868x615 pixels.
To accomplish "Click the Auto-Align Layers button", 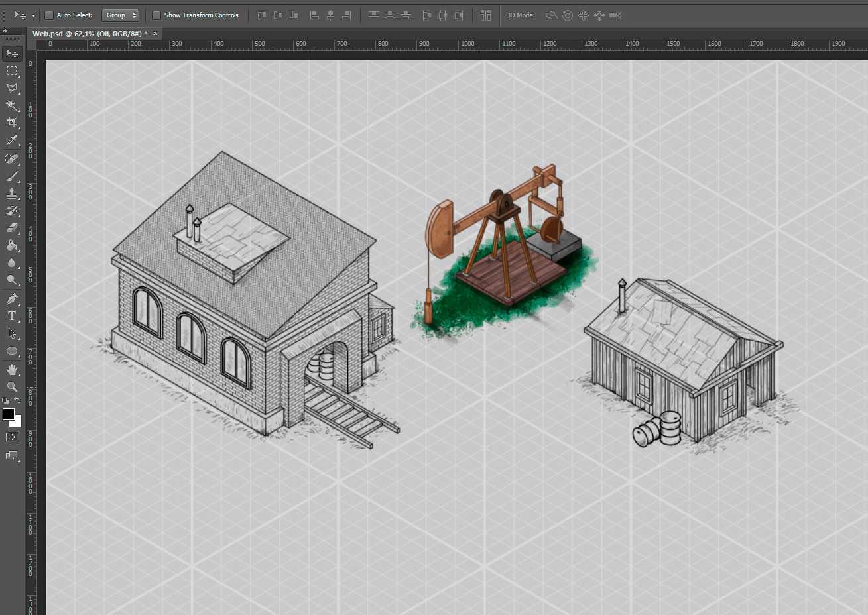I will coord(486,15).
